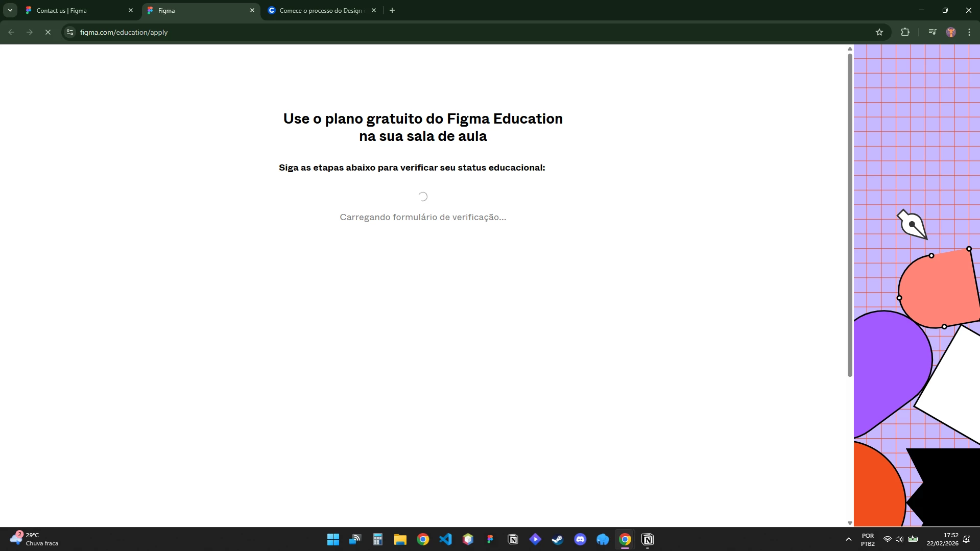Go back to the previous page
Screen dimensions: 980x551
tap(11, 32)
